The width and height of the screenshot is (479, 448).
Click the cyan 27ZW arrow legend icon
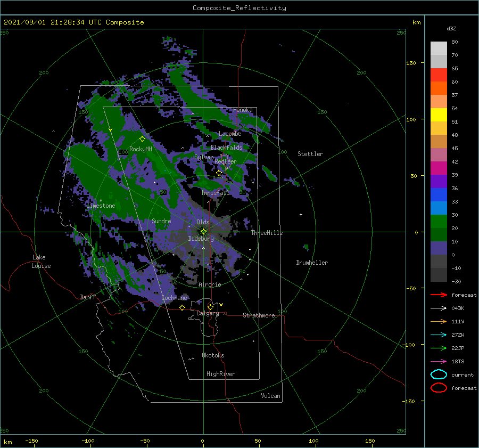tap(439, 335)
